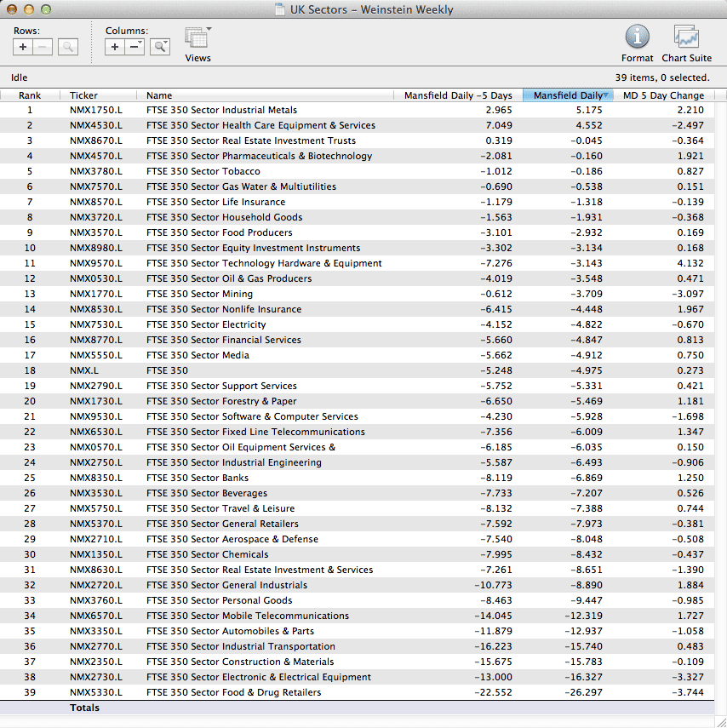Toggle sort on Mansfield Daily column header
The image size is (727, 728).
click(567, 95)
